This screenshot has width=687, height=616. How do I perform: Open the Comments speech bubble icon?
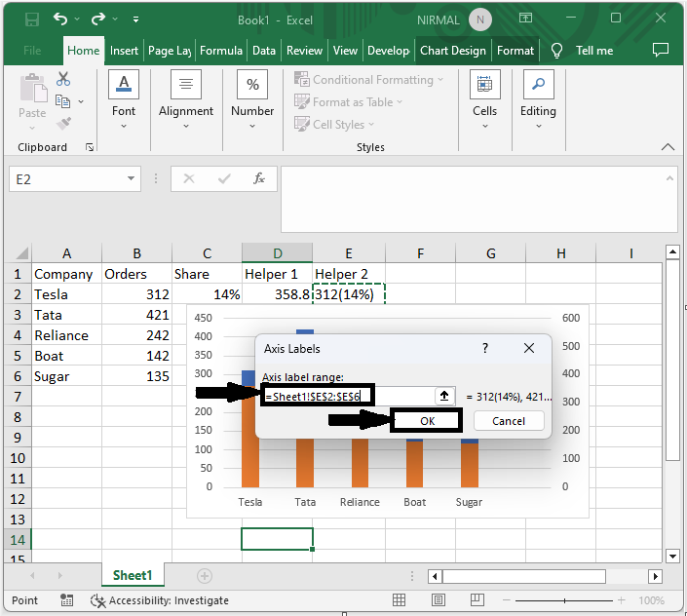click(661, 50)
